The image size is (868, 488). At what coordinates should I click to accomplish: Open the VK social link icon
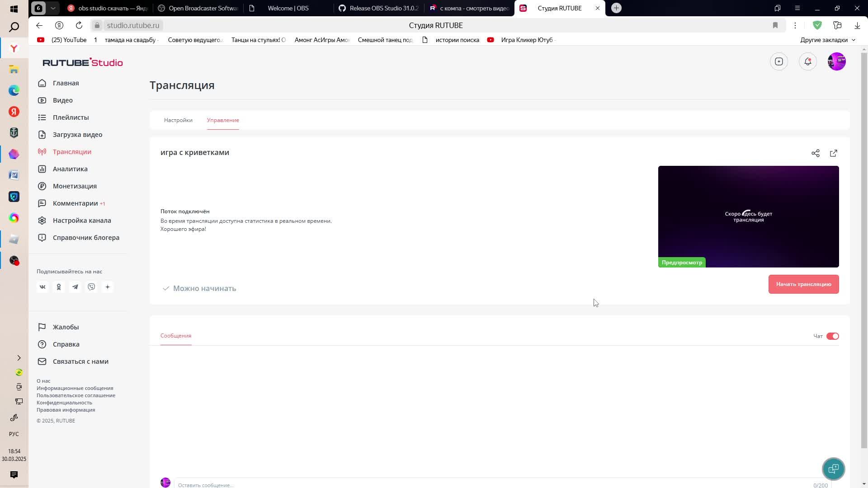[42, 287]
